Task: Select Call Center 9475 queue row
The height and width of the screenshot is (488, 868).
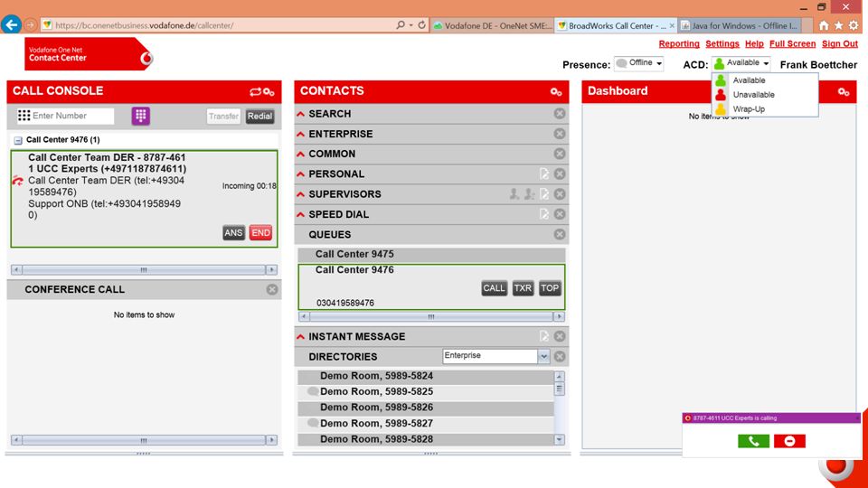Action: coord(431,254)
